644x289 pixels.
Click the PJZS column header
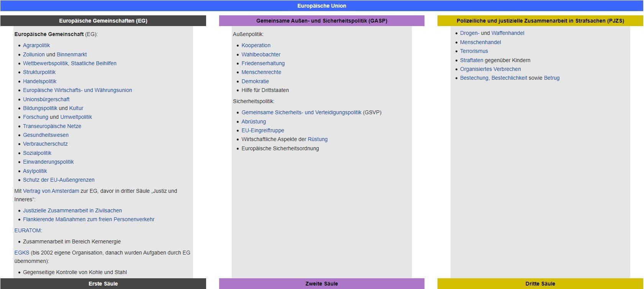tap(540, 21)
